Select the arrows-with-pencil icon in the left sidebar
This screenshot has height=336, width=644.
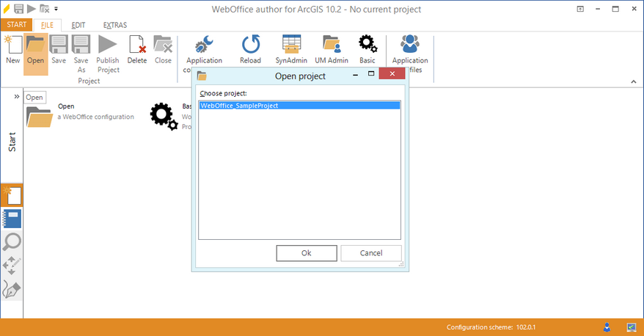pos(12,266)
